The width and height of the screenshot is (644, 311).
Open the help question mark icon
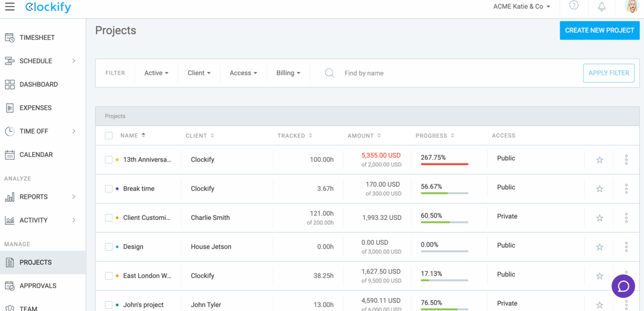point(574,6)
